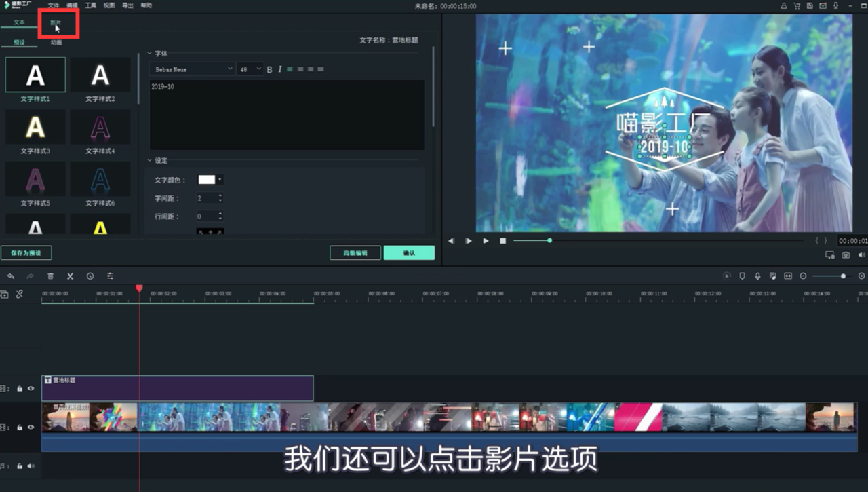The image size is (868, 492).
Task: Open the microphone voiceover recording icon
Action: [757, 276]
